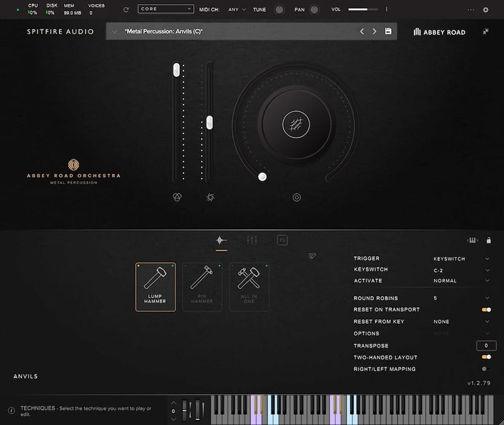504x425 pixels.
Task: Click the hash symbol in knob center
Action: 296,124
